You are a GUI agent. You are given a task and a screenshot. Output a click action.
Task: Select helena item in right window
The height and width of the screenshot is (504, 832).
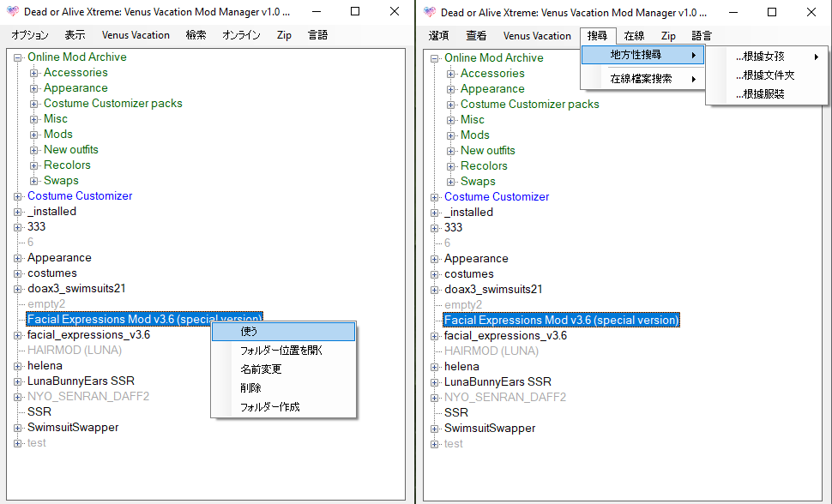(461, 366)
